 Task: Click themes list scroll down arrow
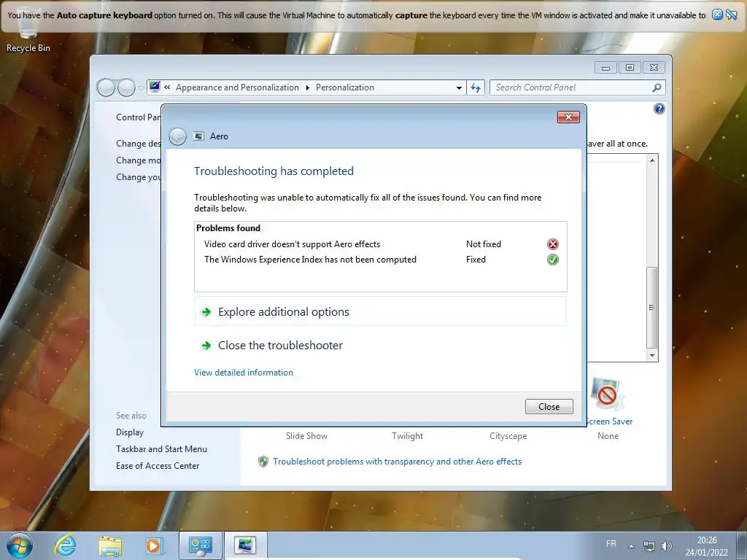tap(652, 355)
